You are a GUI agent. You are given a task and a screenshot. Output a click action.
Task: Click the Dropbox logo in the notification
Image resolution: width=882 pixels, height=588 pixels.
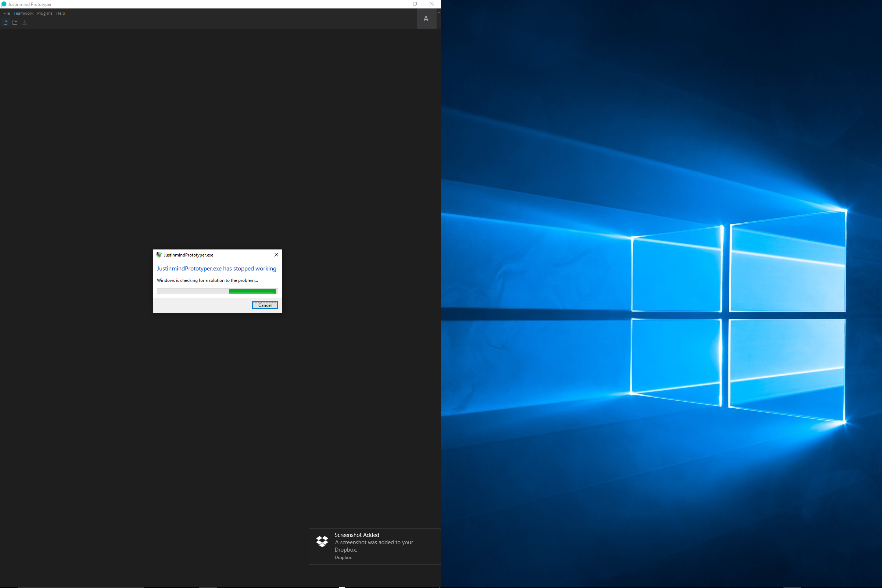click(322, 541)
